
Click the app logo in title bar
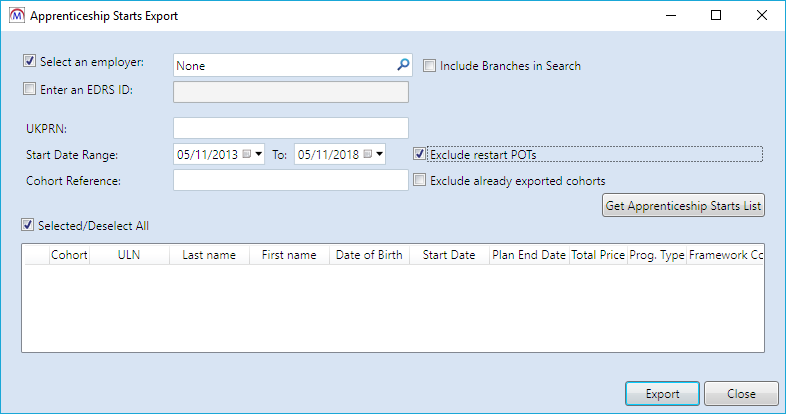tap(15, 16)
